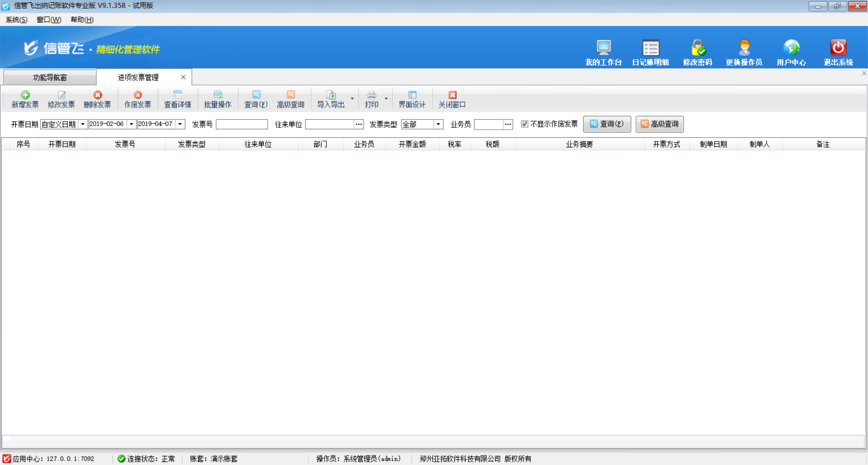Open the 系统(S) menu
868x465 pixels.
click(16, 19)
